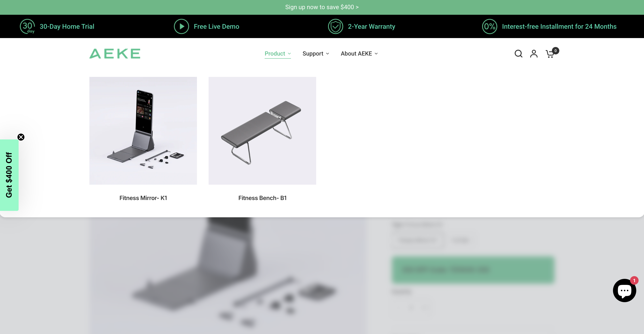Open the Fitness Bench B1 thumbnail image
The image size is (644, 334).
(x=262, y=131)
